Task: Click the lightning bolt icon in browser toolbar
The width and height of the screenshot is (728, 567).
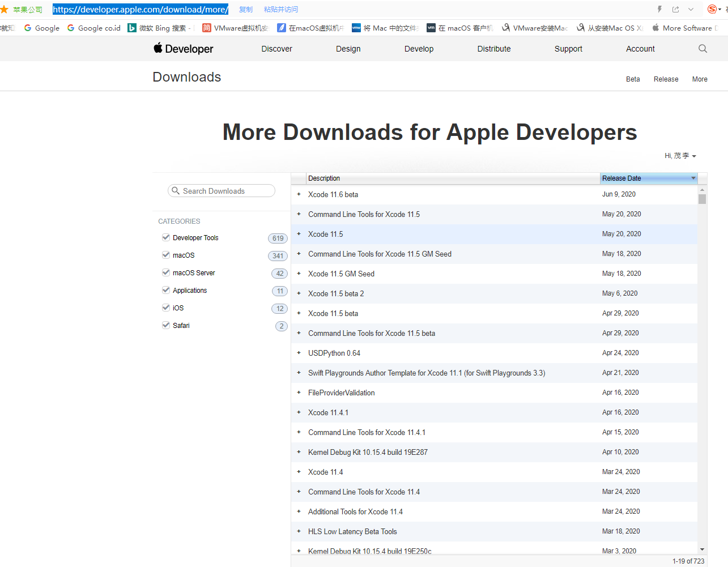Action: [x=659, y=9]
